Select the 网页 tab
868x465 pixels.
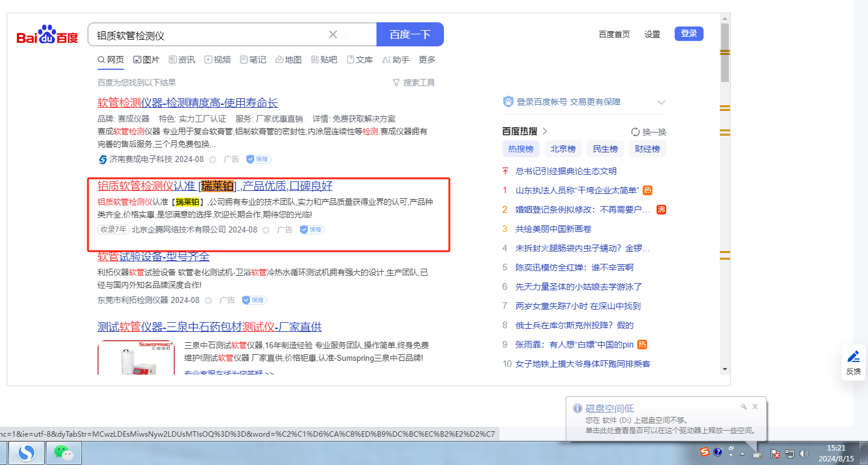coord(111,60)
